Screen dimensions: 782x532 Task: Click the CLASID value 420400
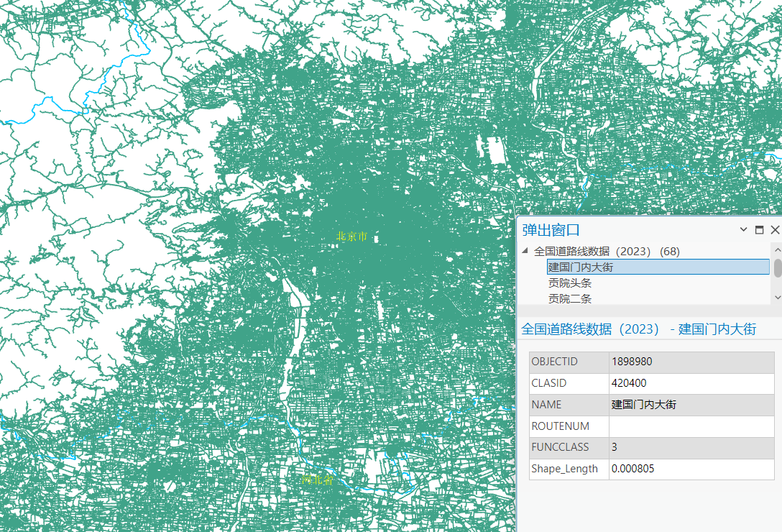691,383
